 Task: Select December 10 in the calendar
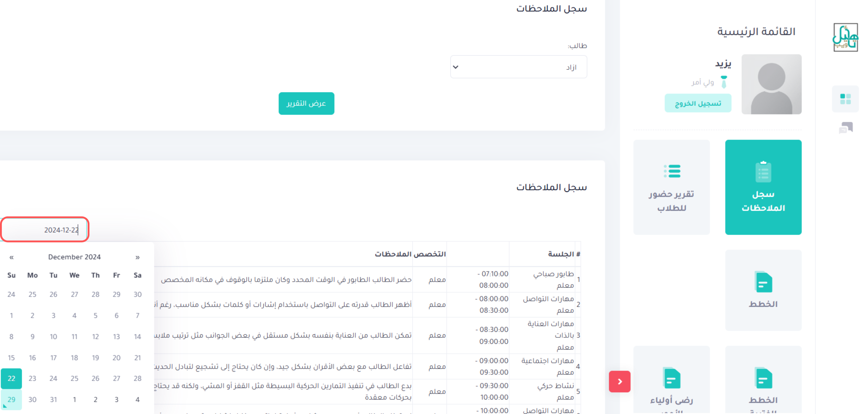click(x=53, y=337)
